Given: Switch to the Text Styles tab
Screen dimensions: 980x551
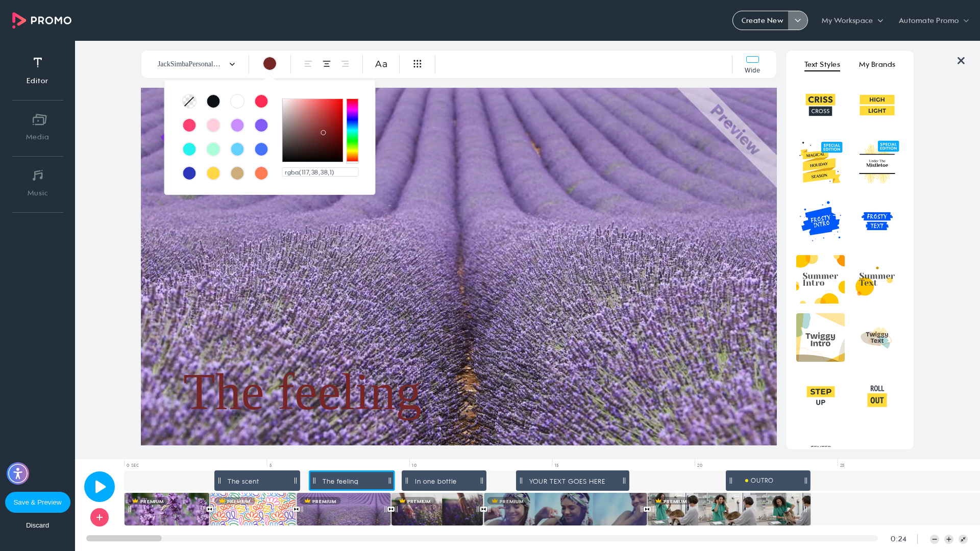Looking at the screenshot, I should click(x=822, y=65).
